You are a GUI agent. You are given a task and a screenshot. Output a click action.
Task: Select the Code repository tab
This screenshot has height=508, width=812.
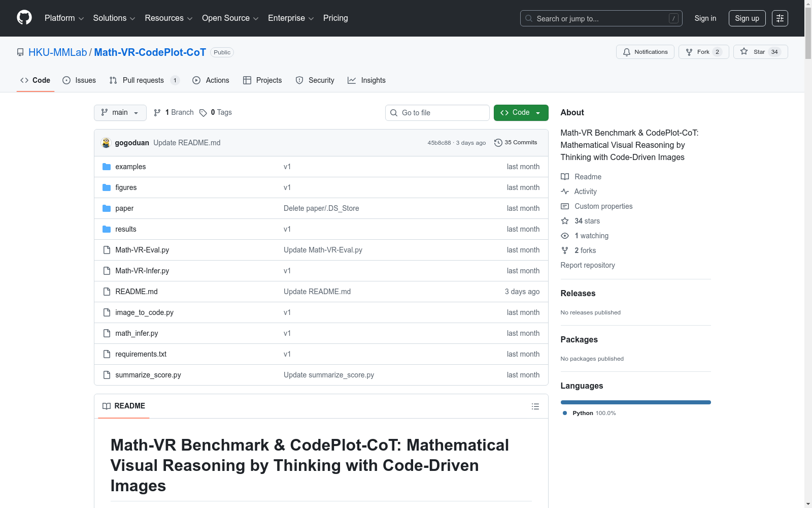coord(36,80)
